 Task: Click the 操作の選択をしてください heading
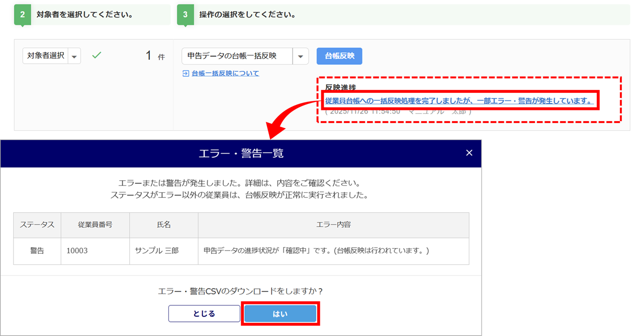point(247,14)
